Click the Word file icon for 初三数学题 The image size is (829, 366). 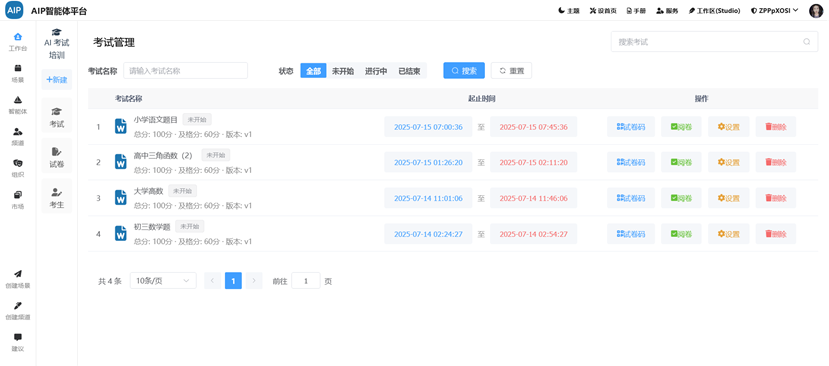coord(121,233)
